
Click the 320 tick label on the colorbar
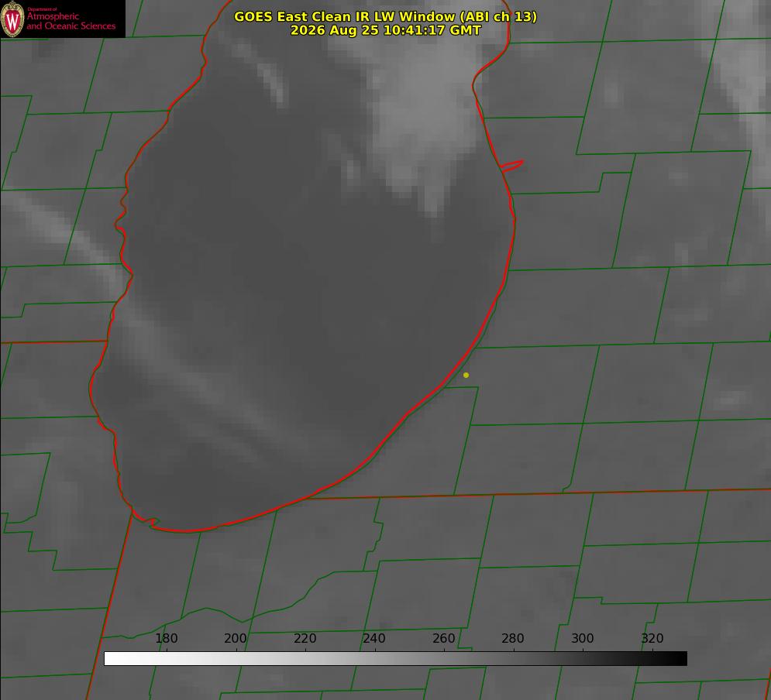[x=652, y=638]
